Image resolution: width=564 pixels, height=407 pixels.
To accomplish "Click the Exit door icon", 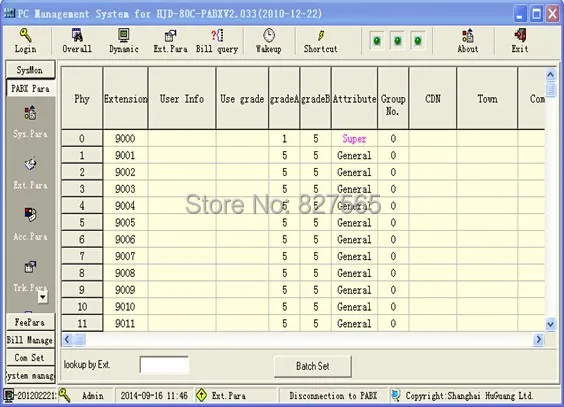I will (520, 36).
